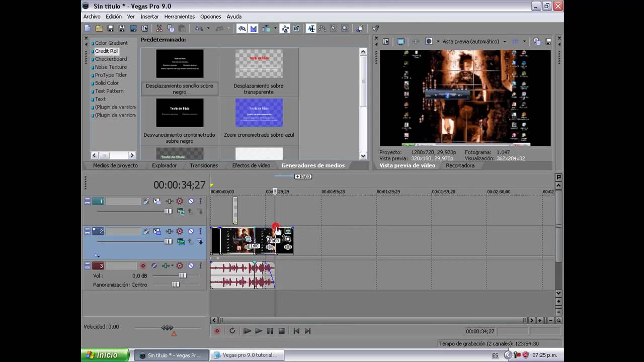Open split-screen view dropdown in preview
The width and height of the screenshot is (644, 362).
pyautogui.click(x=438, y=42)
